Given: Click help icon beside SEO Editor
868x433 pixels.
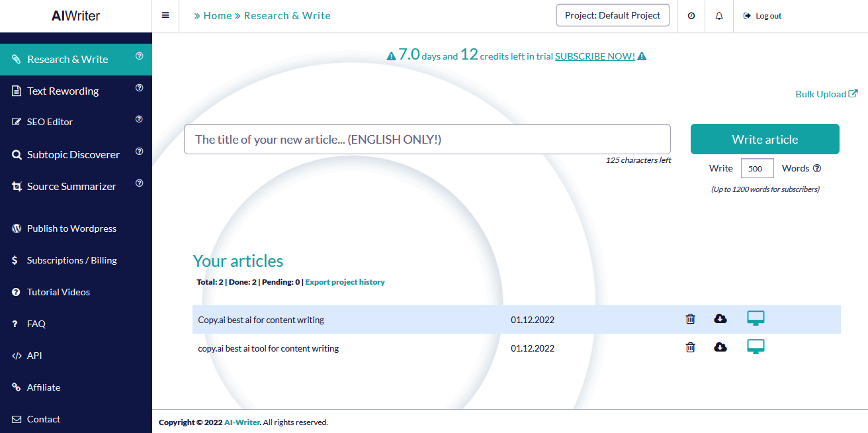Looking at the screenshot, I should (140, 119).
